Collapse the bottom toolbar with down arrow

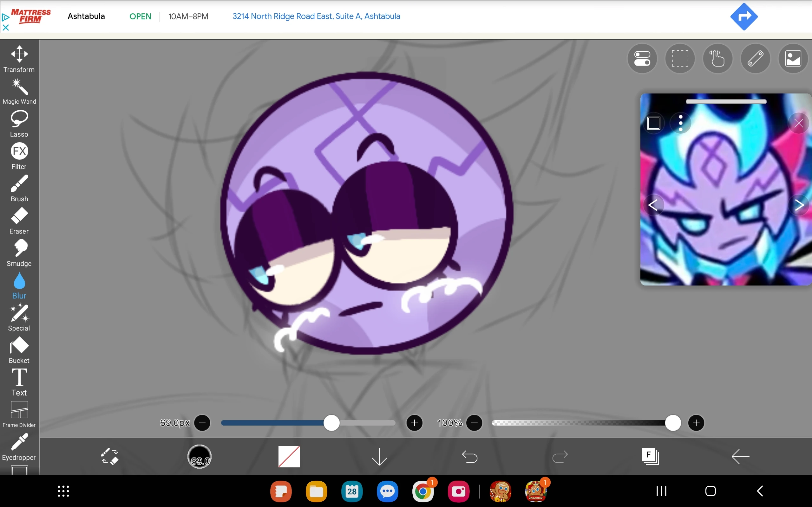coord(378,456)
